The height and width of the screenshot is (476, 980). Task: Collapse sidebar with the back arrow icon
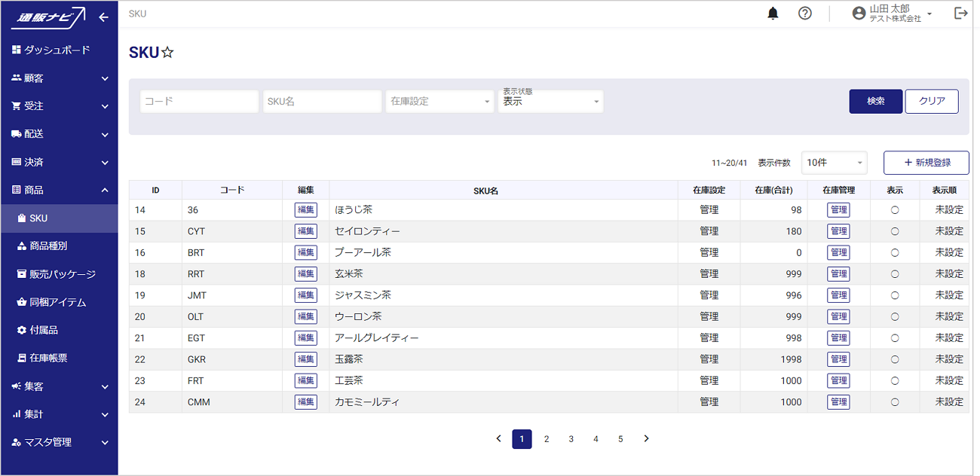104,17
